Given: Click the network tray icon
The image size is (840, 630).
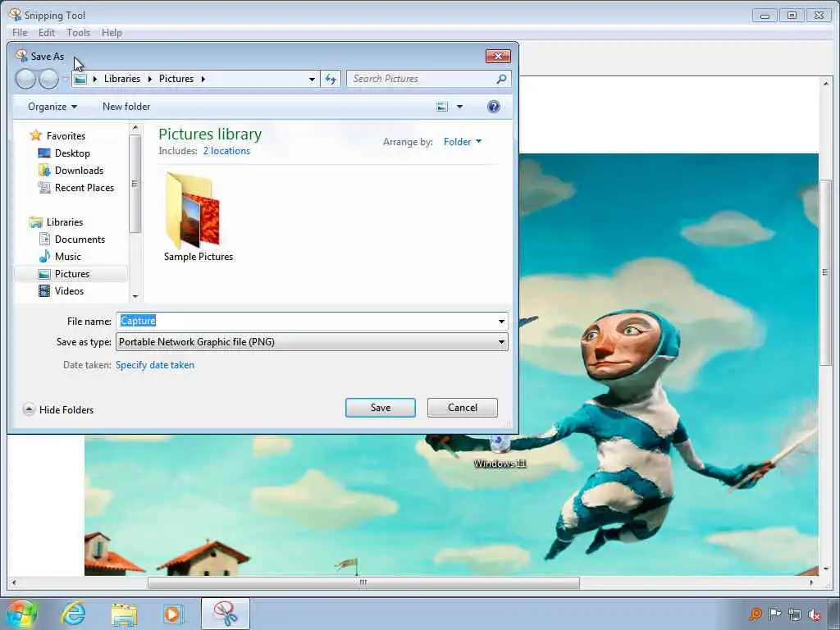Looking at the screenshot, I should point(794,614).
